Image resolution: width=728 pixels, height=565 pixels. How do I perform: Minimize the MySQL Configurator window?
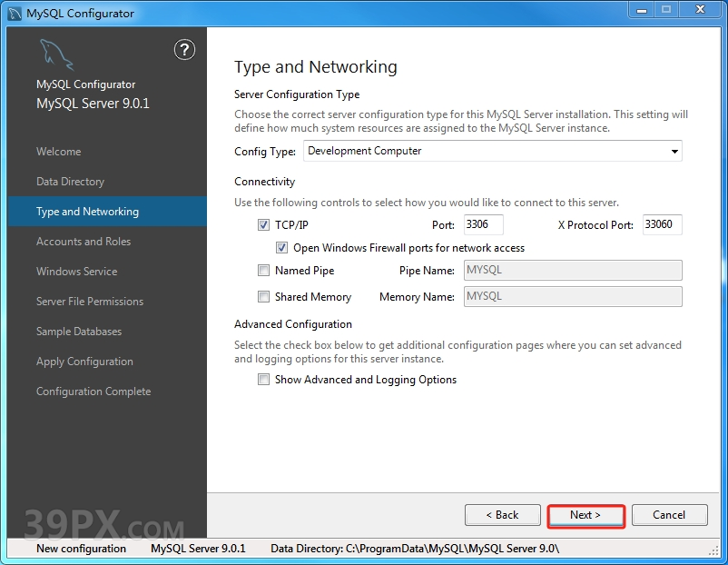coord(640,11)
